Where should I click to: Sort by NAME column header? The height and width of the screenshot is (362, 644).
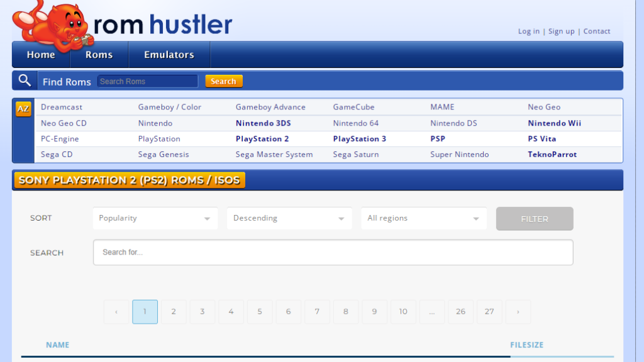coord(57,345)
